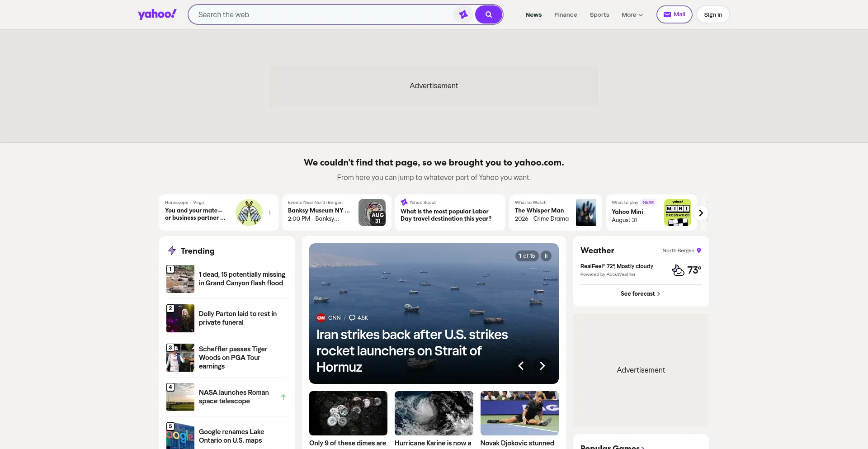Open Novak Djokovic stunned headline
This screenshot has width=868, height=449.
tap(517, 444)
